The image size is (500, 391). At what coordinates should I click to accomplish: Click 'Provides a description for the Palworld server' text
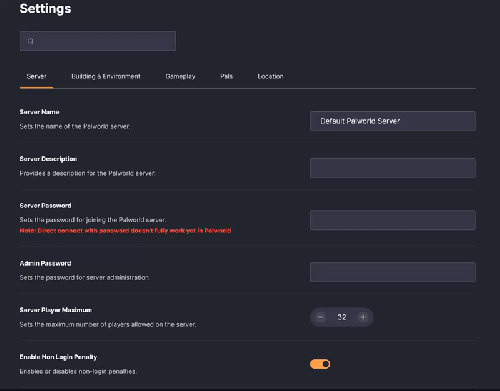87,173
